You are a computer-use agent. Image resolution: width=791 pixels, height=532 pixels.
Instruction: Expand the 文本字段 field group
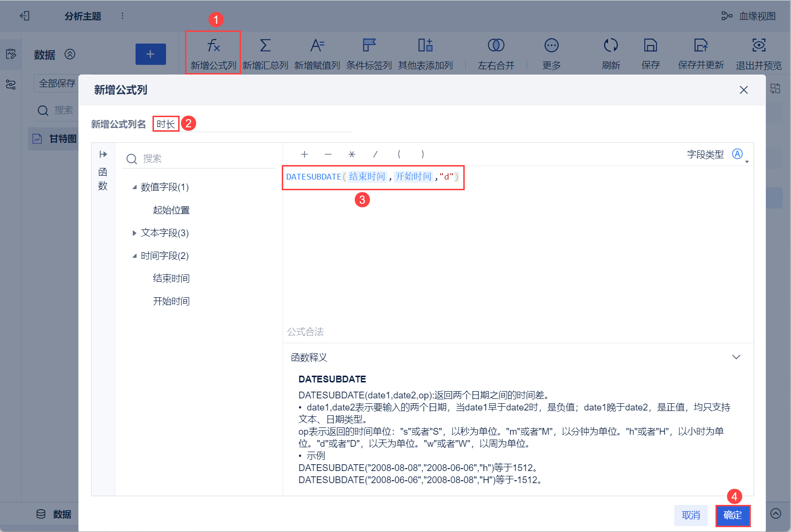135,233
